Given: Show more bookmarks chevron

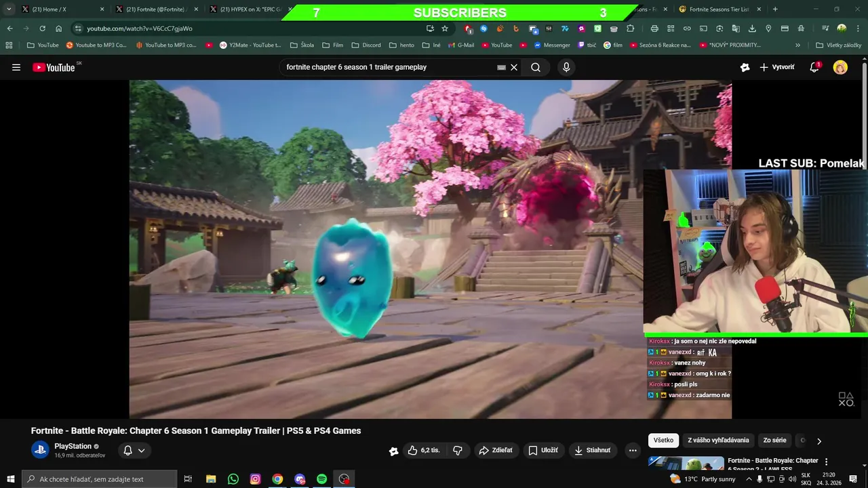Looking at the screenshot, I should coord(797,45).
